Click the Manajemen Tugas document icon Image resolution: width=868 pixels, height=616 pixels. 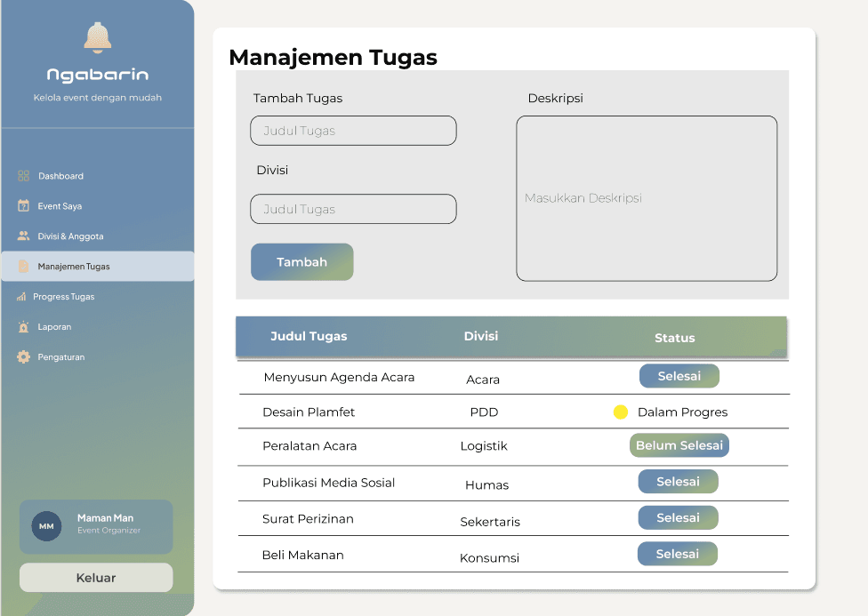pyautogui.click(x=23, y=266)
